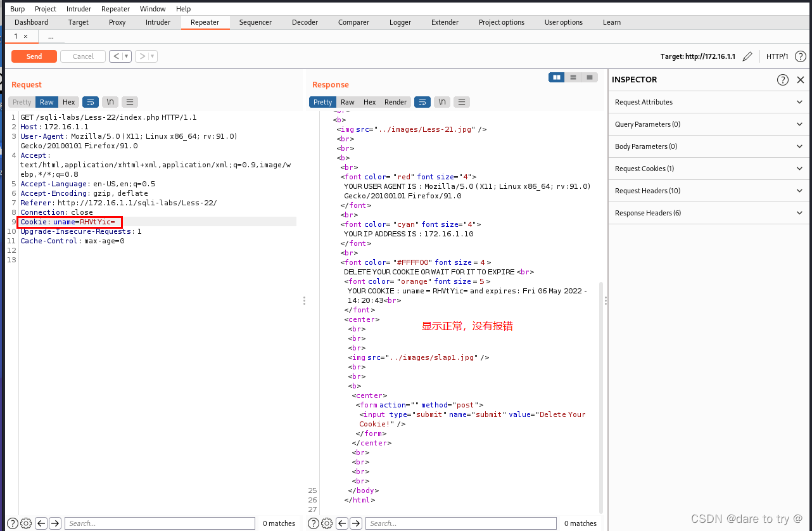Select the combined single-panel layout view
The image size is (812, 531).
pos(589,77)
